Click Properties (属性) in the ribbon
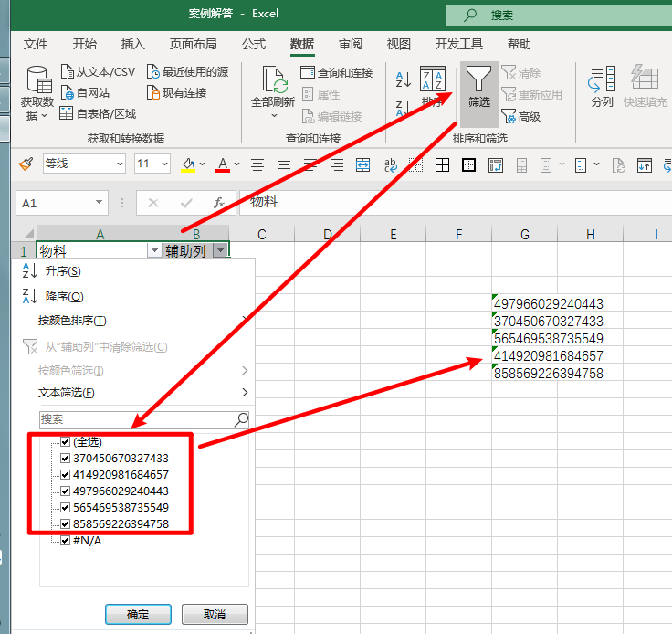 click(321, 94)
